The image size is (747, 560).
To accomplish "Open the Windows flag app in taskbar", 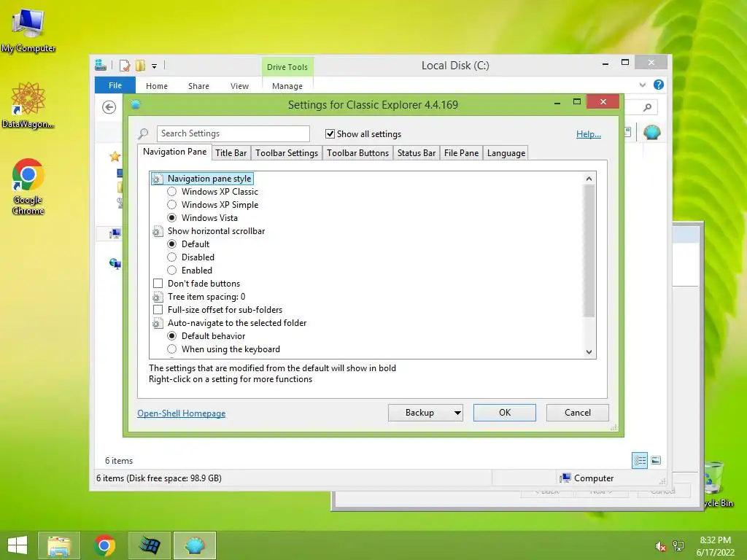I will click(x=150, y=545).
